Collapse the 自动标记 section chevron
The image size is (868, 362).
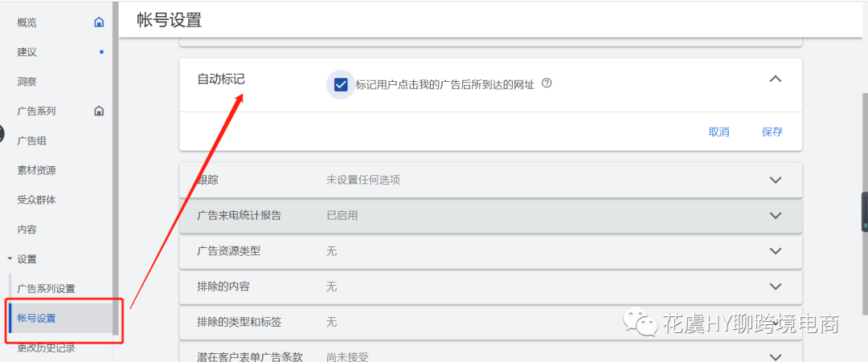pos(775,79)
